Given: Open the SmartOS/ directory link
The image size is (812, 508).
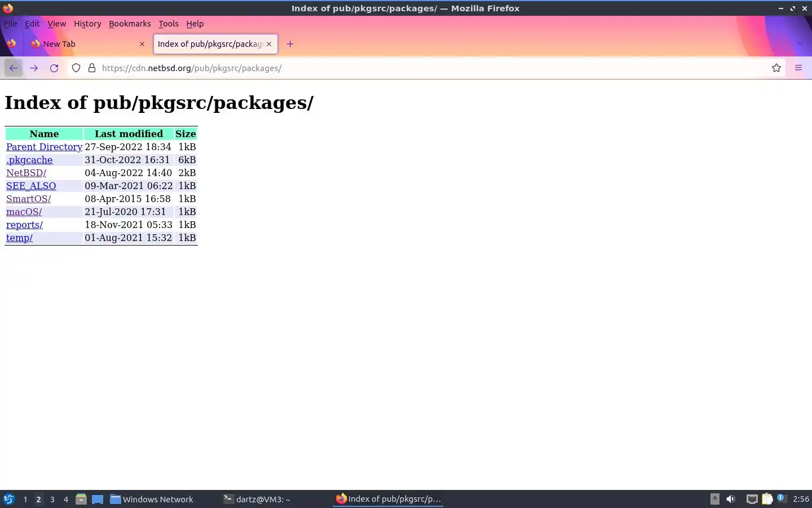Looking at the screenshot, I should (28, 199).
